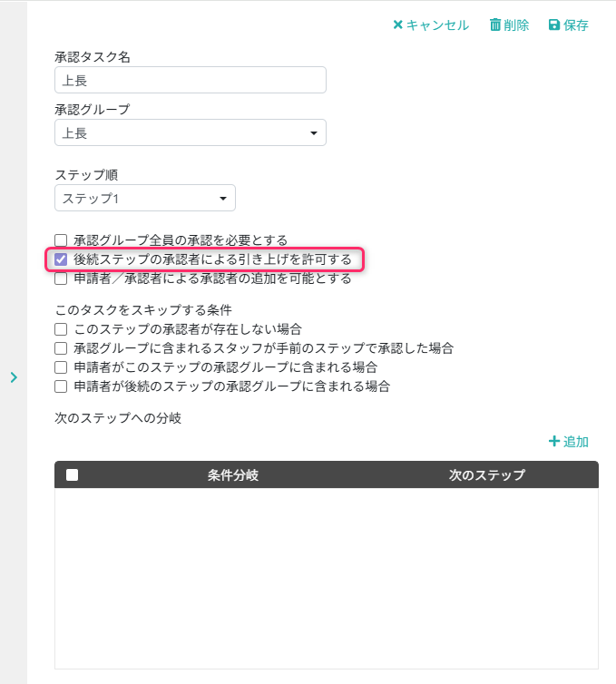Open the ステップ順 dropdown showing ステップ1

coord(144,199)
